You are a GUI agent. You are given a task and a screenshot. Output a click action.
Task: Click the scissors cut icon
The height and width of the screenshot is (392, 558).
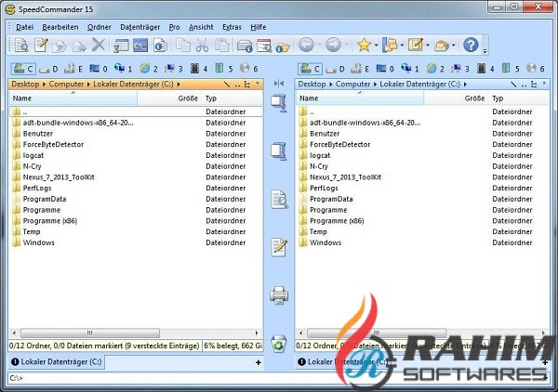(x=202, y=46)
